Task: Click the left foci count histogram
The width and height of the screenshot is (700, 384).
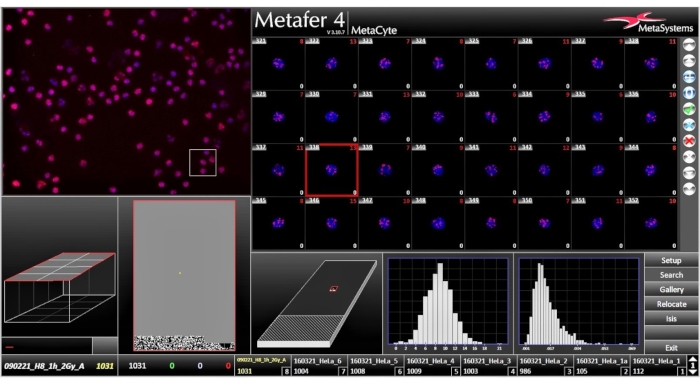Action: [x=448, y=302]
